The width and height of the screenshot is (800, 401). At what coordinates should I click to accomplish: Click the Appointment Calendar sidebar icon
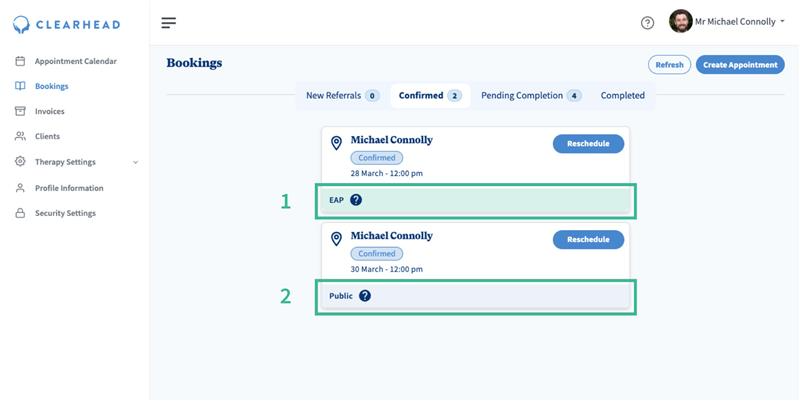point(20,61)
